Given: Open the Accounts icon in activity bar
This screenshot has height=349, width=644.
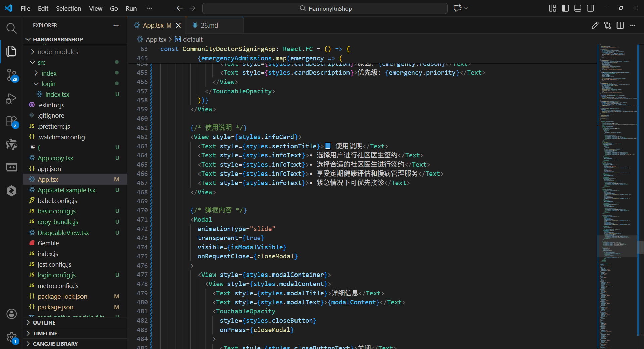Looking at the screenshot, I should 11,314.
